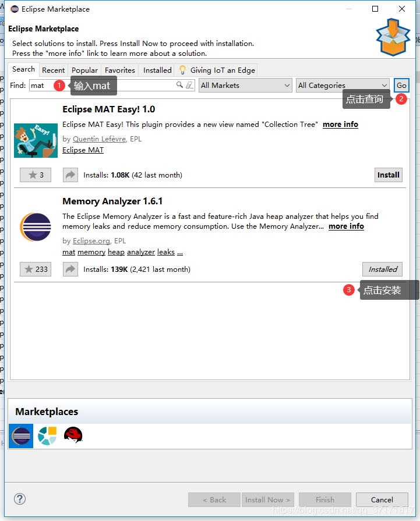Click the Installed button for Memory Analyzer
Screen dimensions: 420x521
(x=382, y=269)
